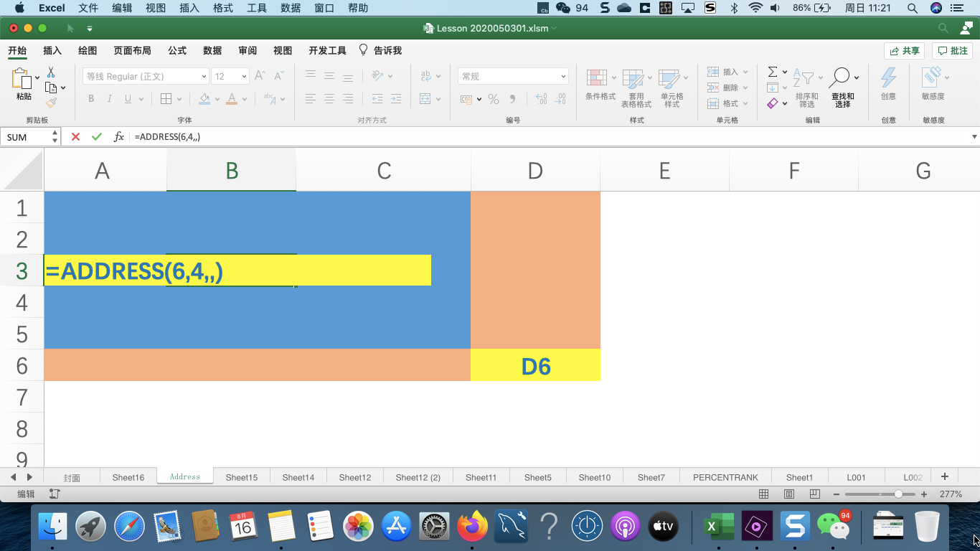Expand Find and Select (查找和选择)
Viewport: 980px width, 551px height.
tap(842, 88)
